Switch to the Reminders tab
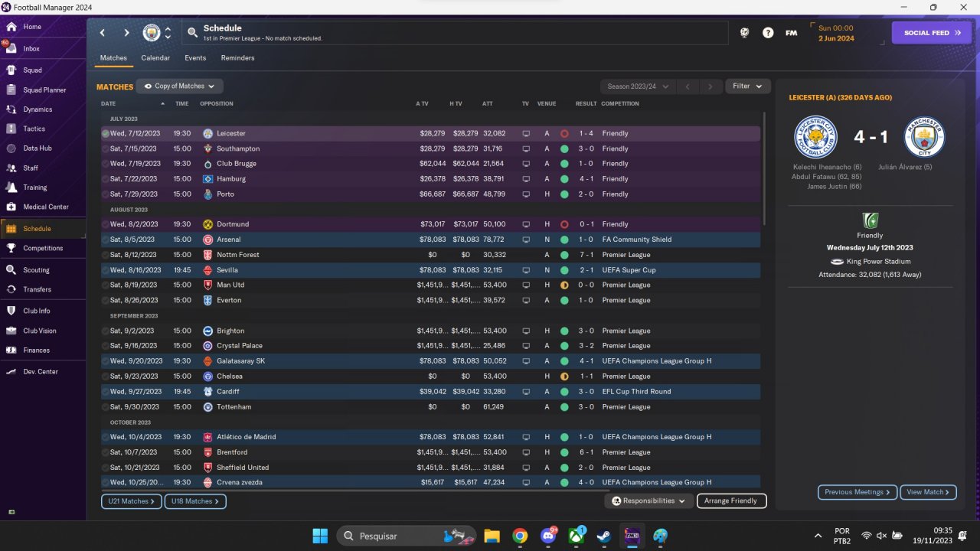 coord(237,58)
